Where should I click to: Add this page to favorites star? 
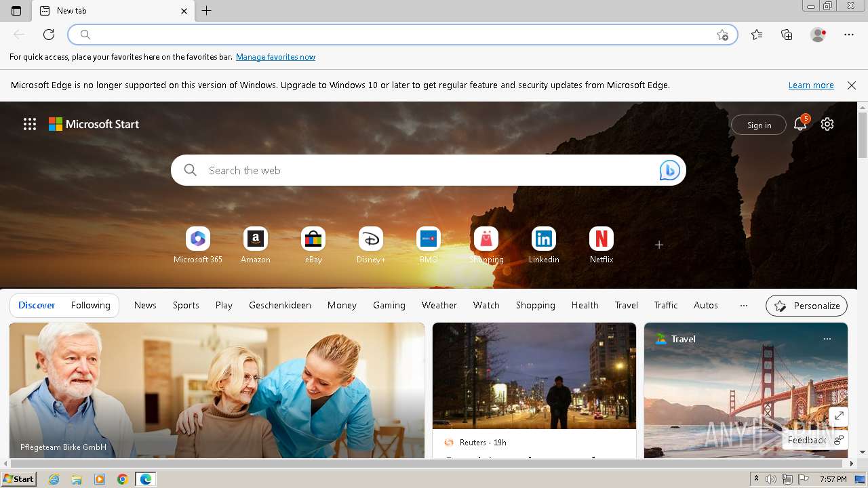[x=723, y=35]
